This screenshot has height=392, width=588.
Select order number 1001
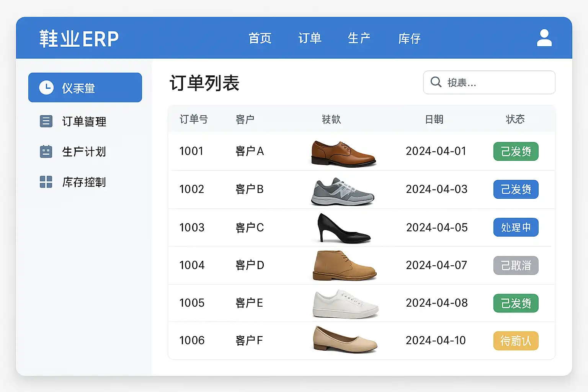point(191,151)
